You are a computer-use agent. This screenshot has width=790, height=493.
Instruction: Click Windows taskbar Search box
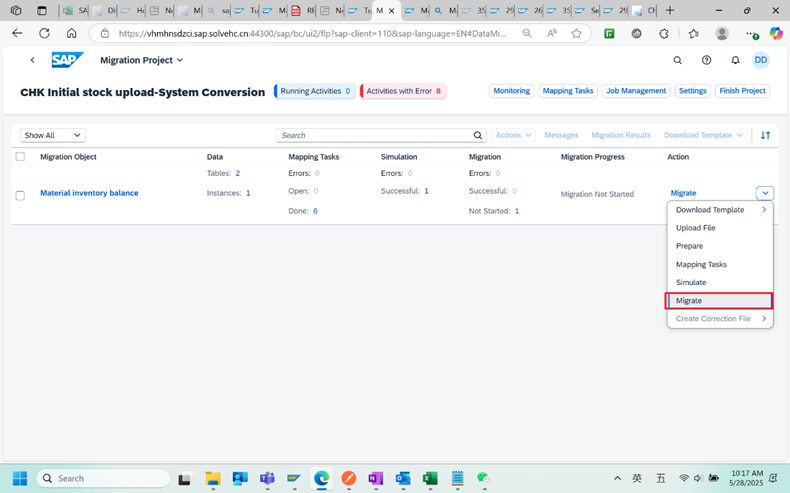pos(103,478)
